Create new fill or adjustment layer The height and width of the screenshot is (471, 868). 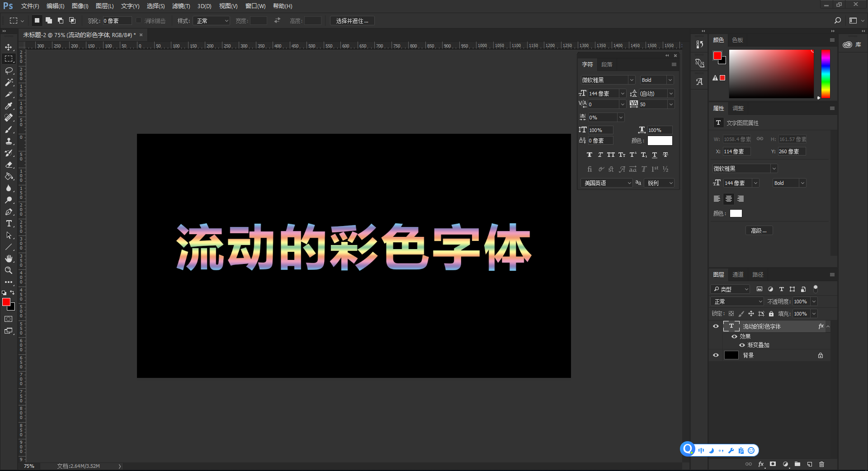pyautogui.click(x=785, y=464)
